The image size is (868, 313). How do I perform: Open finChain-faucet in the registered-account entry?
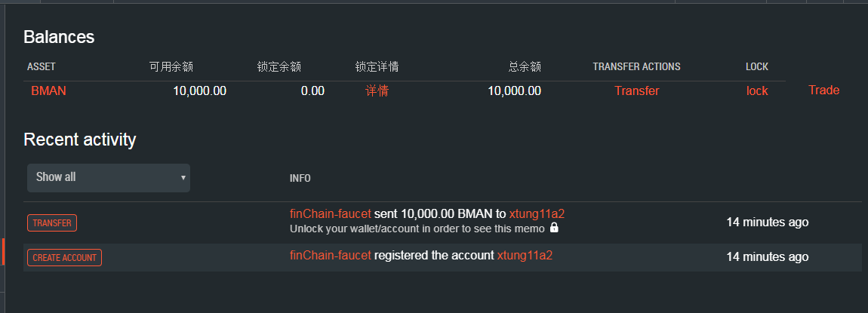coord(330,255)
